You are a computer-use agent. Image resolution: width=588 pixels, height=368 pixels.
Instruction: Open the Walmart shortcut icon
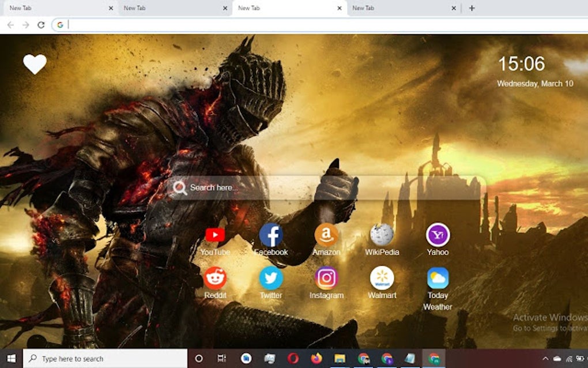click(382, 278)
